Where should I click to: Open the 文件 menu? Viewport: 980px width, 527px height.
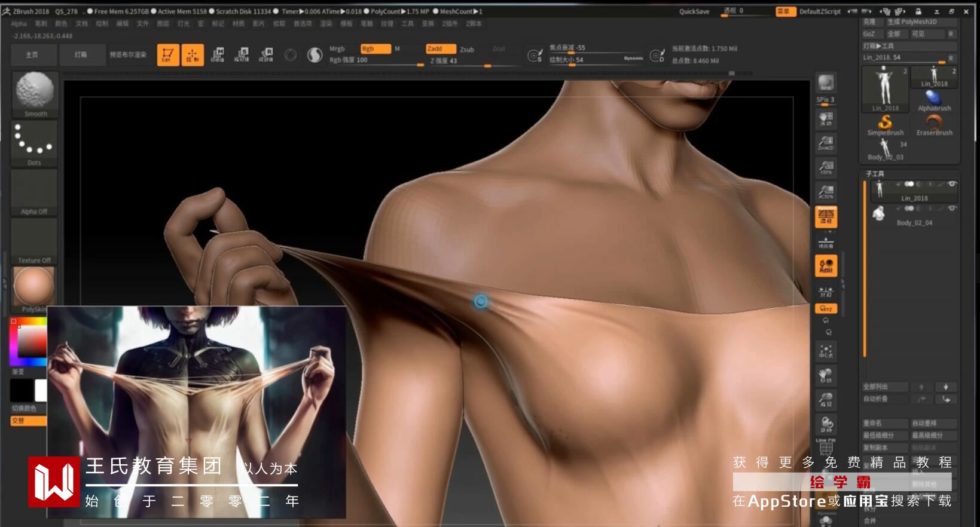tap(143, 24)
